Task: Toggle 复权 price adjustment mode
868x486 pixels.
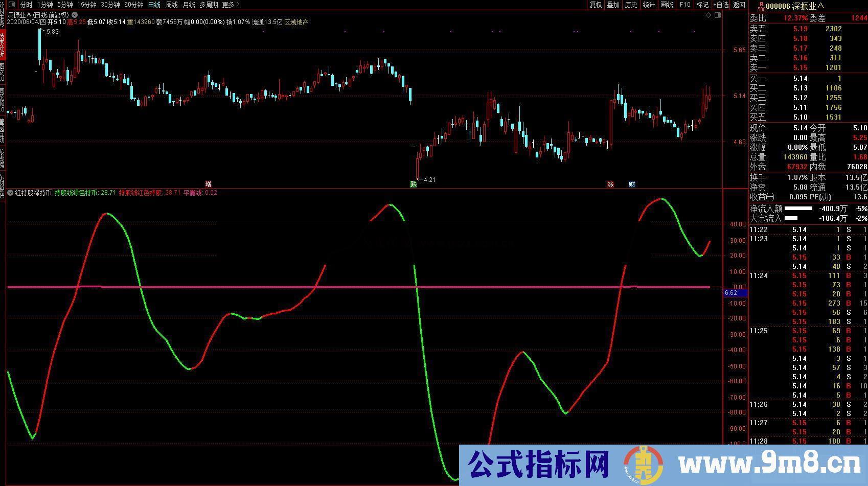Action: click(596, 4)
